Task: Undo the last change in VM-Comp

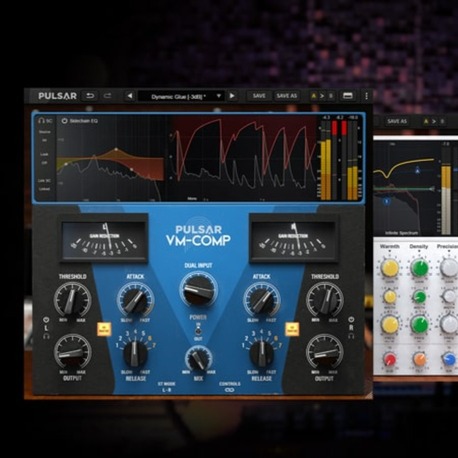Action: (x=90, y=96)
